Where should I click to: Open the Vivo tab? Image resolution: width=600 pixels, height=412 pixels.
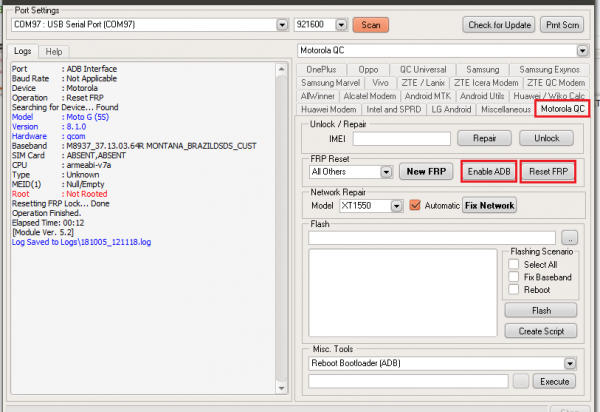pos(380,83)
